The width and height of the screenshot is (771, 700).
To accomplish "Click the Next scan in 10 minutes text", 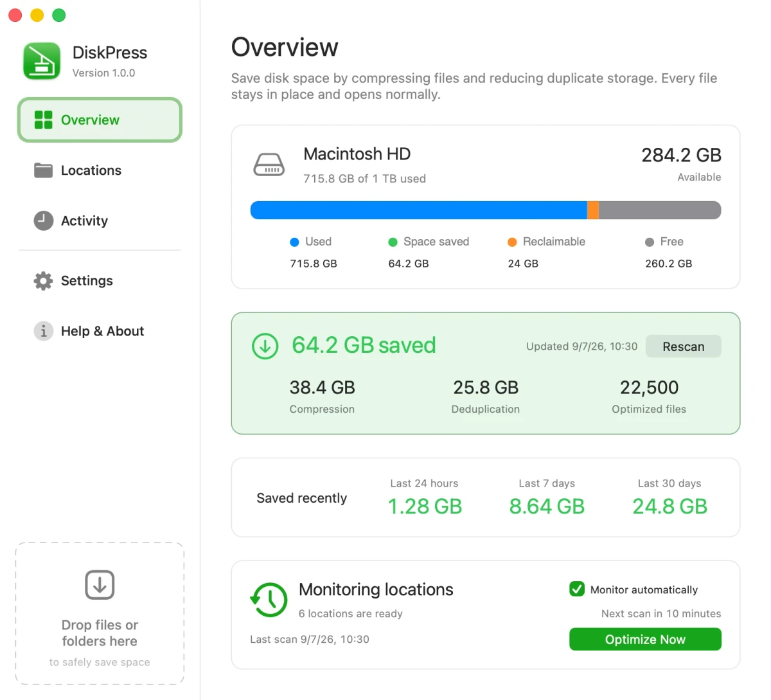I will [661, 614].
